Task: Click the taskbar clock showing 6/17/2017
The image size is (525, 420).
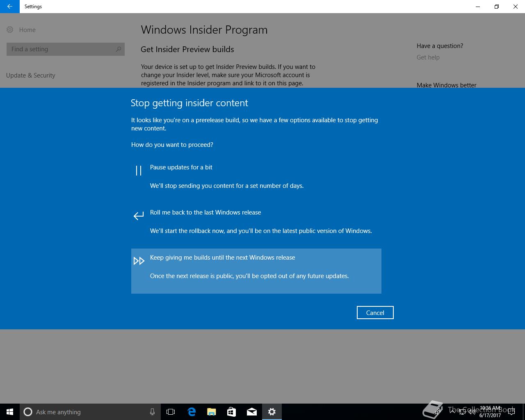Action: pos(490,412)
